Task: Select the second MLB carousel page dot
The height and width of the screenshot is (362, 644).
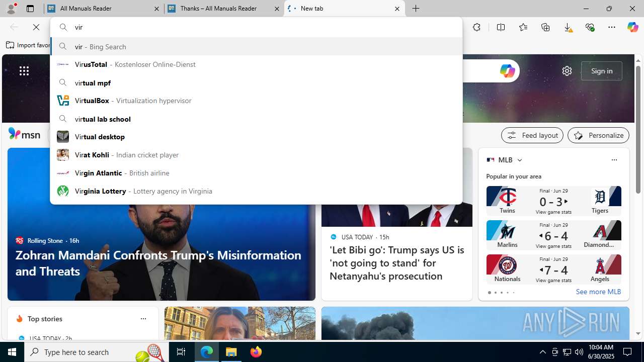Action: (x=495, y=293)
